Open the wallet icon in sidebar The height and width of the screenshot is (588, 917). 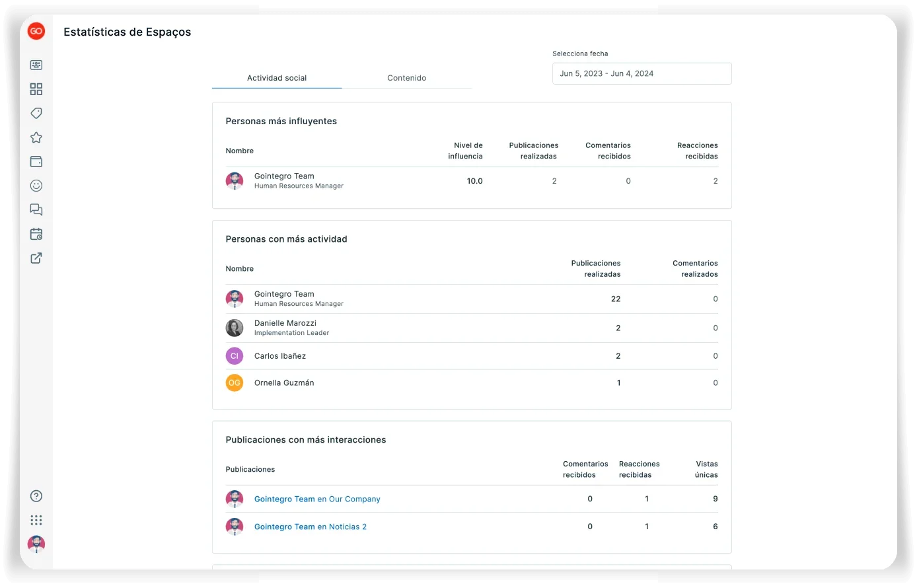pyautogui.click(x=36, y=161)
